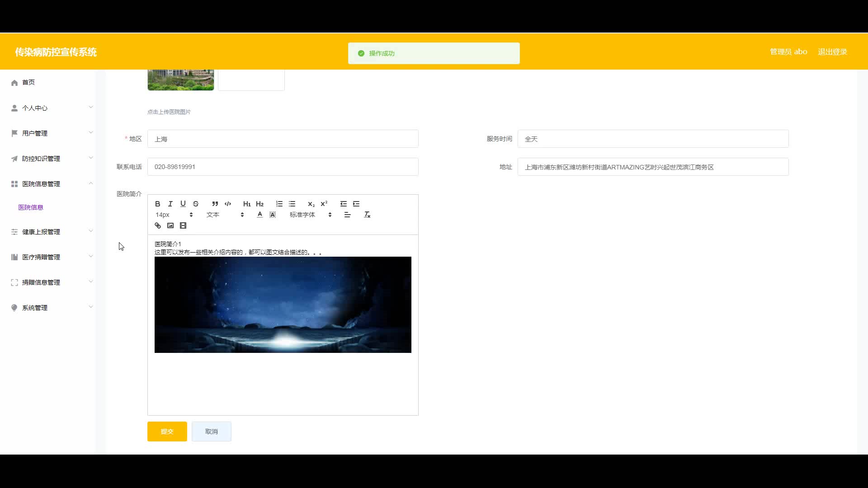Toggle italic formatting in editor
The height and width of the screenshot is (488, 868).
(170, 204)
